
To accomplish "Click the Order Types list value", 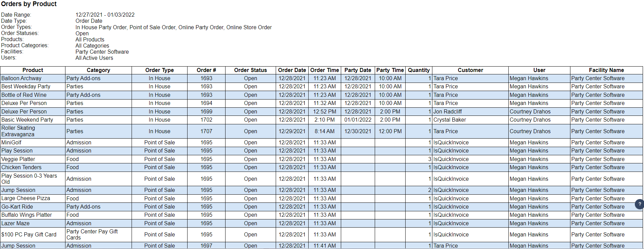I will pos(174,28).
